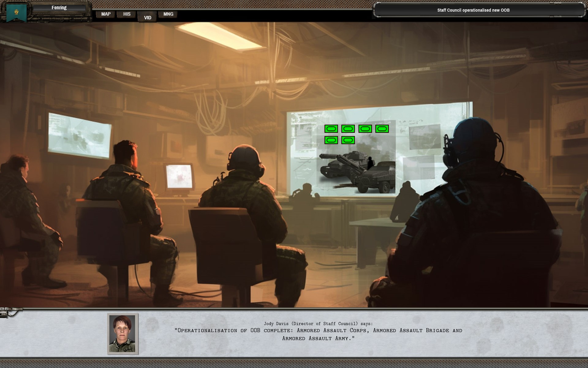This screenshot has height=368, width=588.
Task: Click fourth green armor unit symbol in top row
Action: [382, 129]
